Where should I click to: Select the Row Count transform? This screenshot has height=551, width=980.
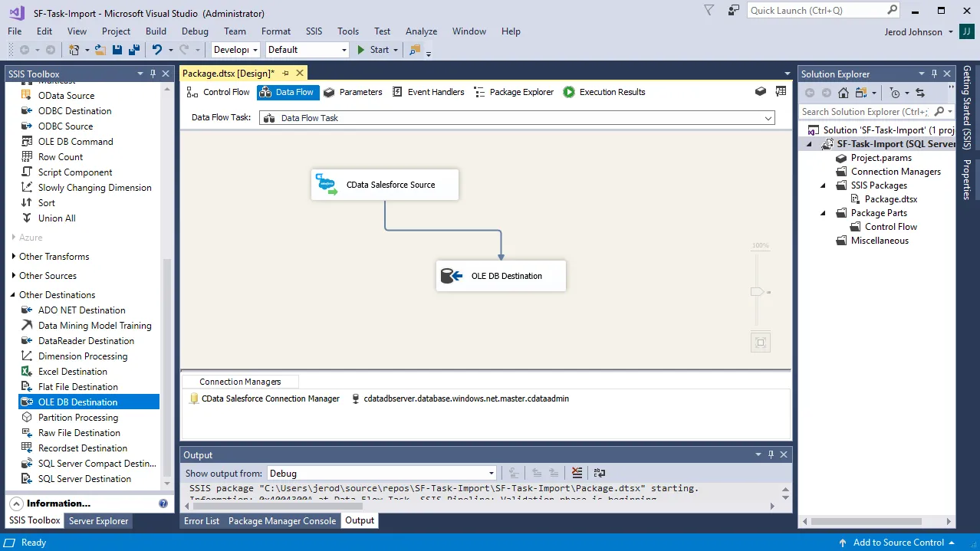click(58, 156)
